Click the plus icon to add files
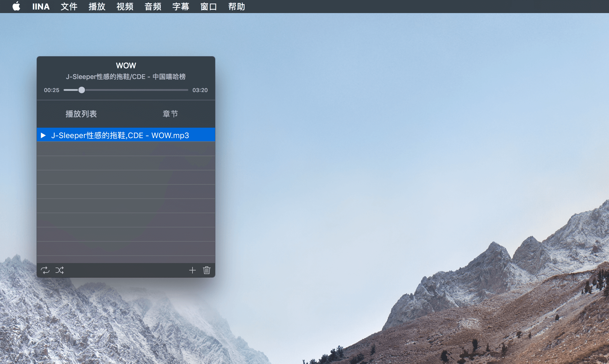Viewport: 609px width, 364px height. coord(193,270)
